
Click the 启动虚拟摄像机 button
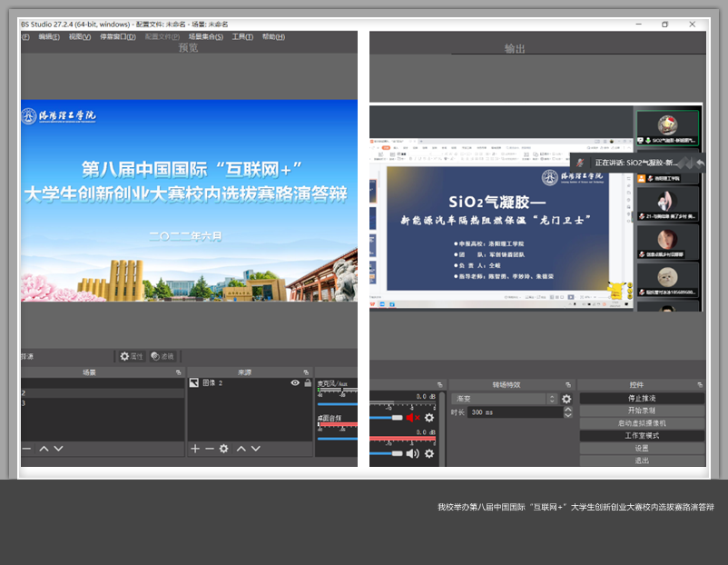click(642, 423)
